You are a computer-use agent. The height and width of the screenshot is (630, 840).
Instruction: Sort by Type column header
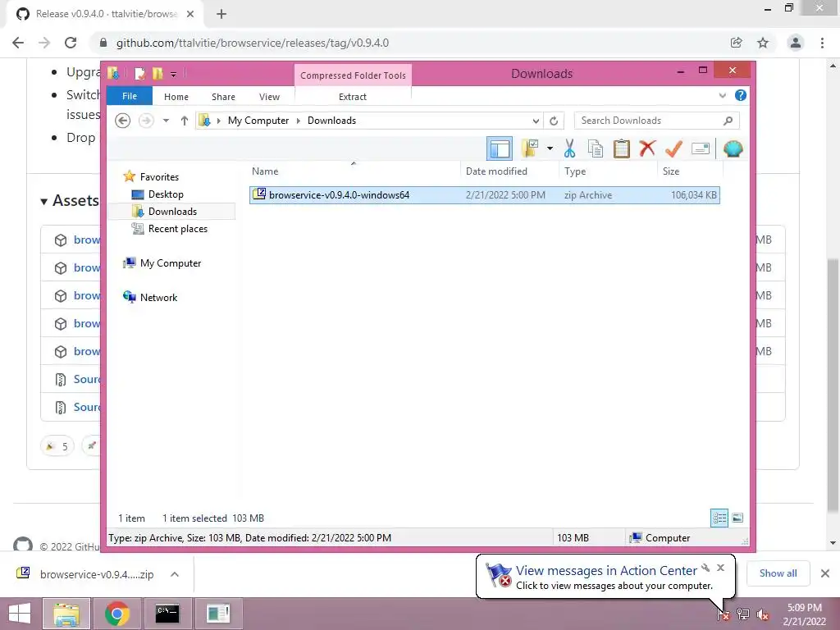pyautogui.click(x=575, y=171)
